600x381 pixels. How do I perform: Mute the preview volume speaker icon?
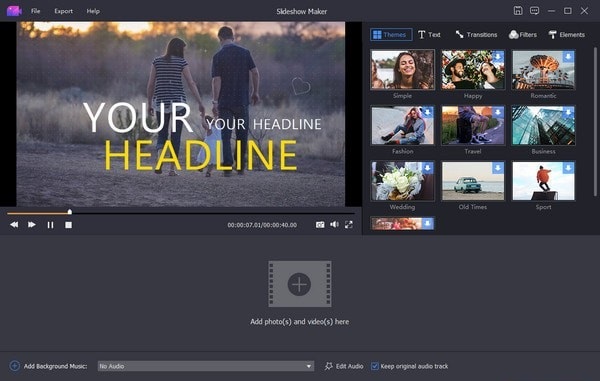pos(334,225)
